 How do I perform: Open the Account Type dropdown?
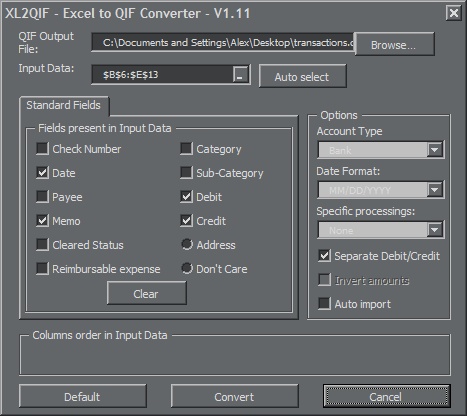[435, 150]
